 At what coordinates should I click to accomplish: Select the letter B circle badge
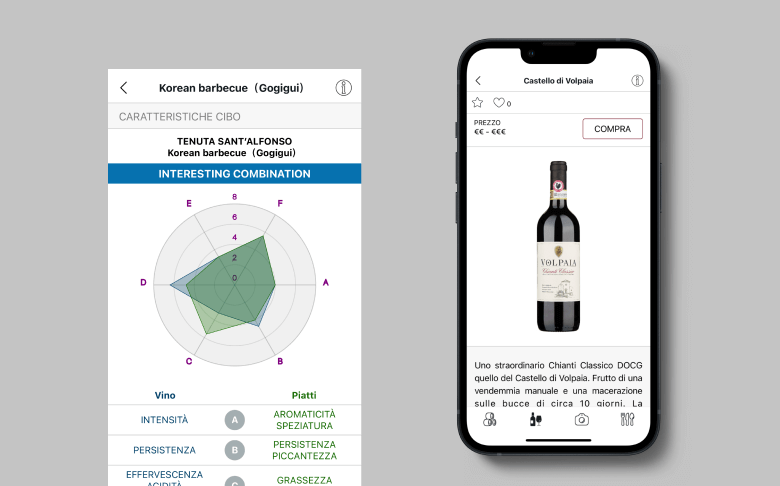tap(235, 450)
